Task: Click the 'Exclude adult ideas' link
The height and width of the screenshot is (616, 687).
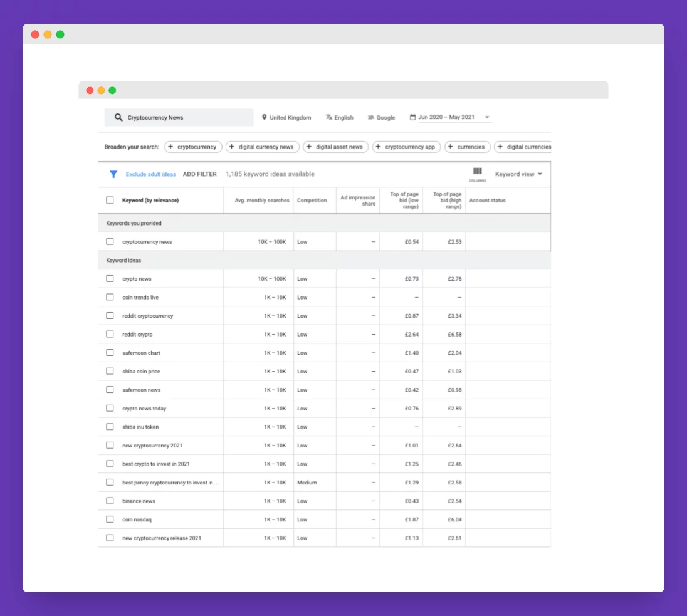Action: (x=150, y=174)
